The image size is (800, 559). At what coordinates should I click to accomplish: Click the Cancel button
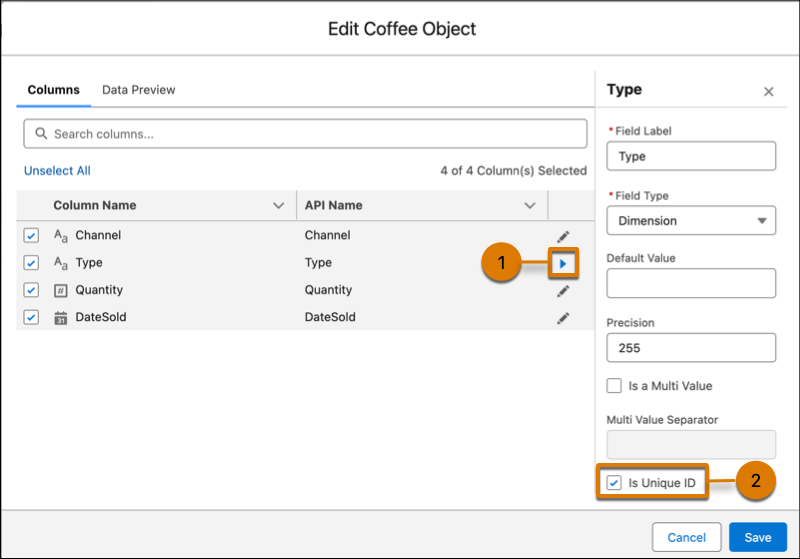[x=686, y=537]
